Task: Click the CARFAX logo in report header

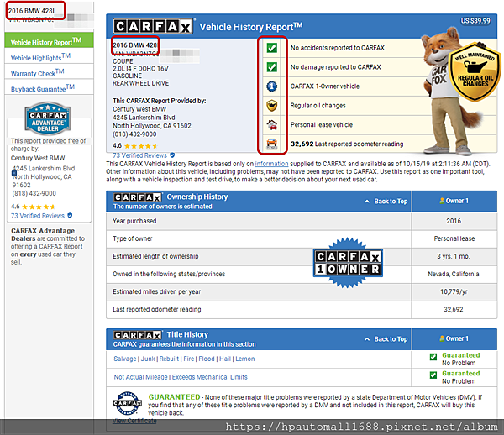Action: (x=153, y=26)
